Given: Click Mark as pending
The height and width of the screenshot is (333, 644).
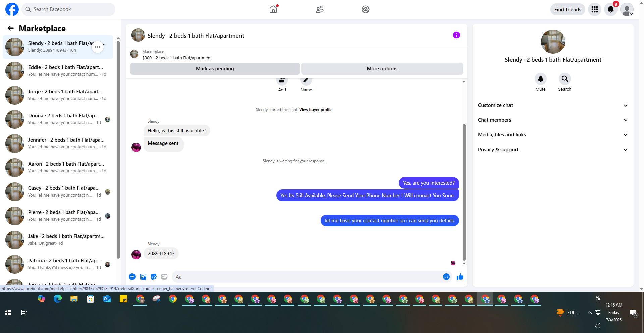Looking at the screenshot, I should [215, 69].
